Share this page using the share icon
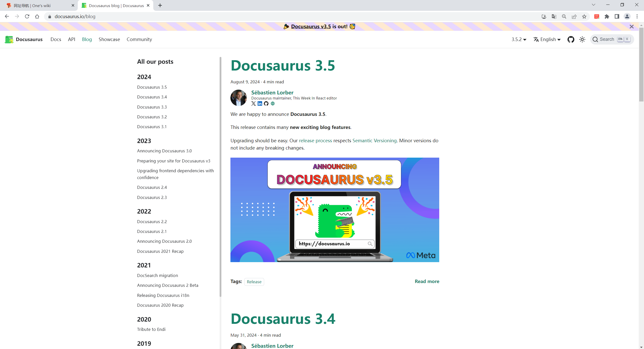644x349 pixels. [574, 16]
